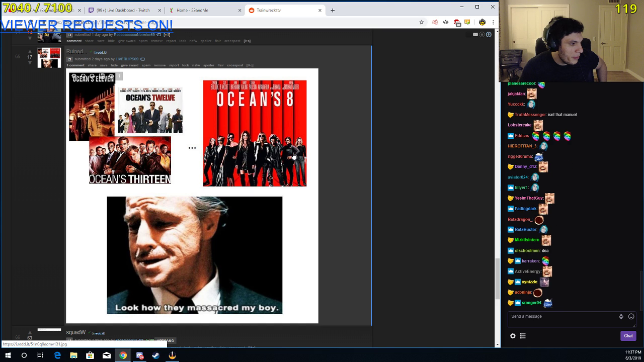
Task: Click xynizzle username in chat
Action: click(x=529, y=282)
